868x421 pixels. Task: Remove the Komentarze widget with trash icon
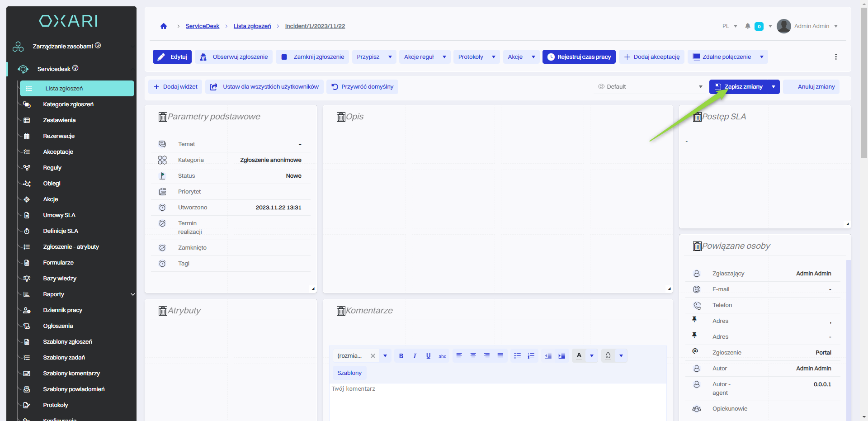click(341, 311)
